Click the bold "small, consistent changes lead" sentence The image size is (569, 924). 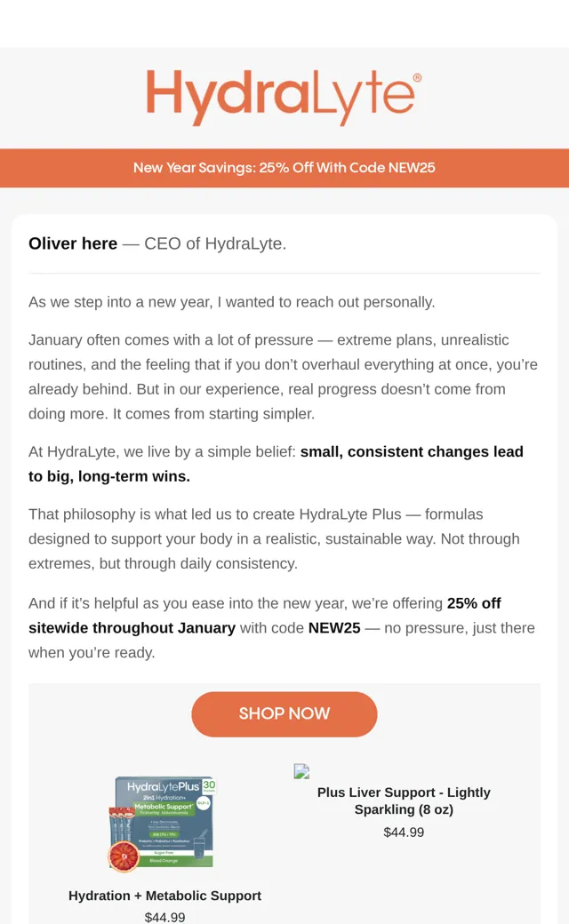tap(276, 464)
